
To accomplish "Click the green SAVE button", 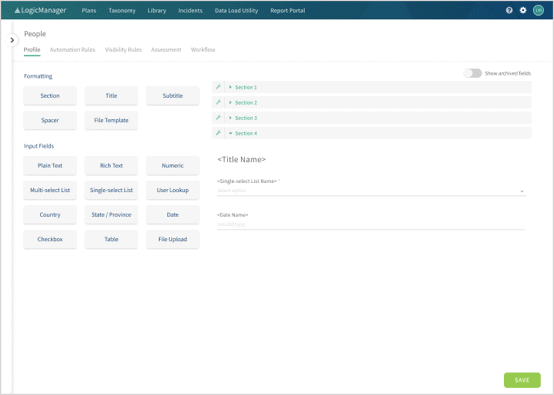I will (522, 380).
